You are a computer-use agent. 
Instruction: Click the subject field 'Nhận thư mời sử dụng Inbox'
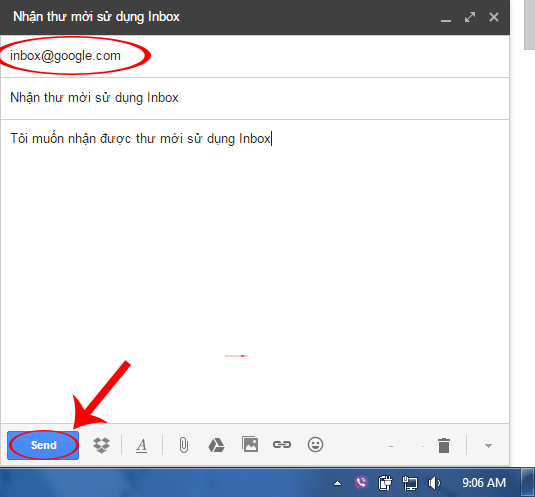[x=255, y=98]
